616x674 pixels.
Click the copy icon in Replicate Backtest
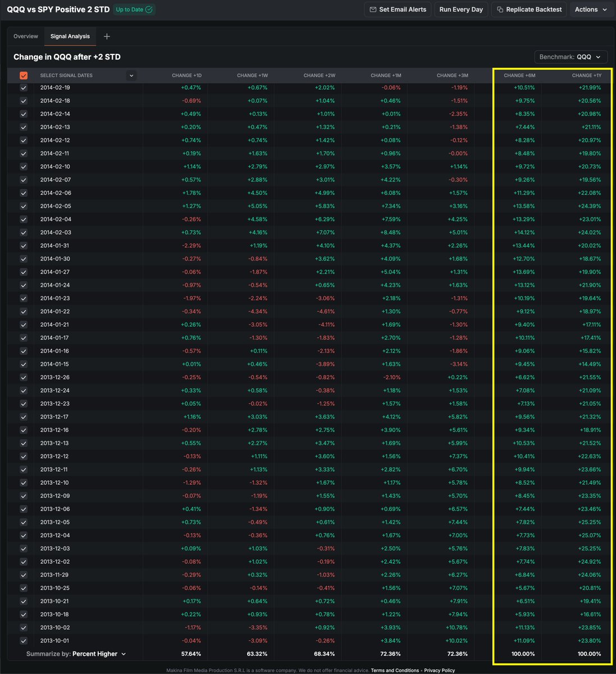click(x=500, y=10)
